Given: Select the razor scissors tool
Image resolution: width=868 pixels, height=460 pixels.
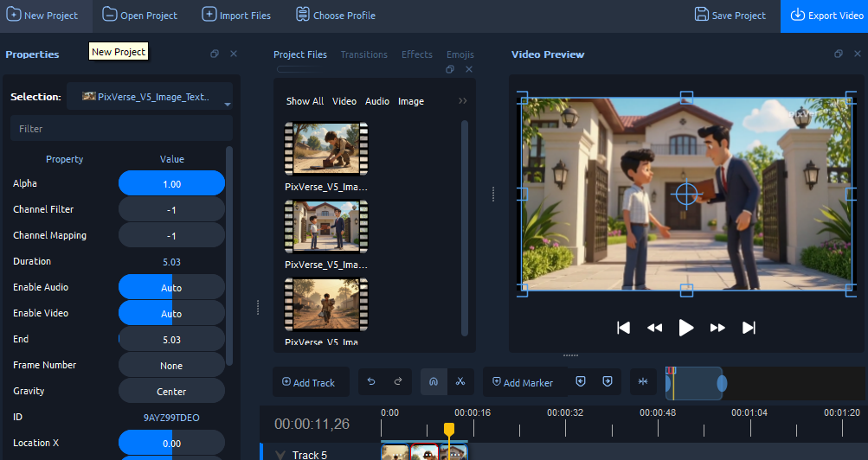Looking at the screenshot, I should coord(460,381).
